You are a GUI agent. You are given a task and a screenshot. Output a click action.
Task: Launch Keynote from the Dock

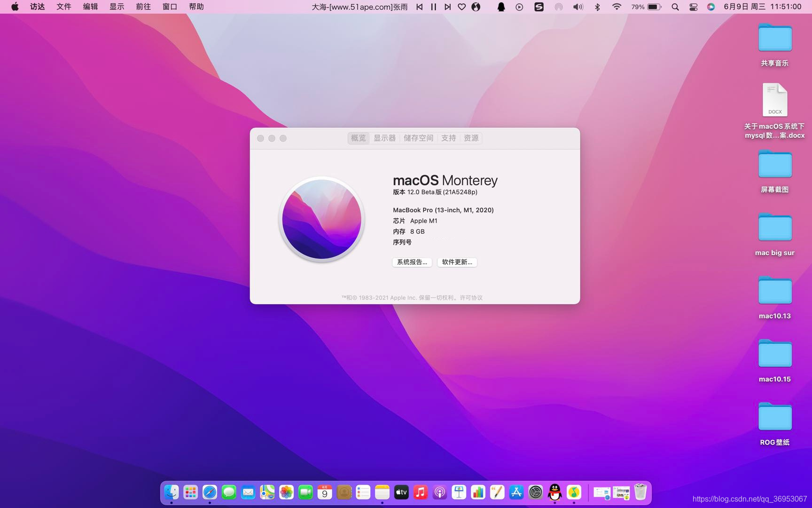459,492
